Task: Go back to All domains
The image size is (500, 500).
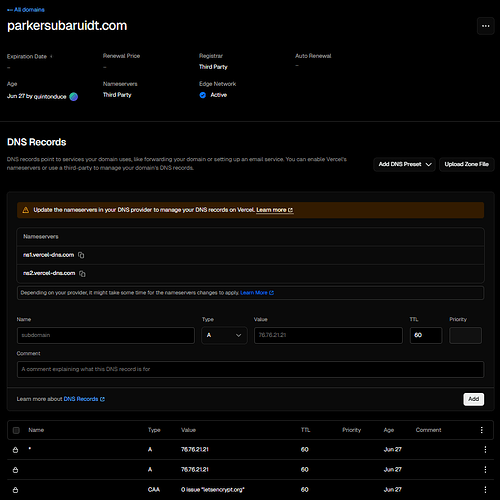Action: pos(26,10)
